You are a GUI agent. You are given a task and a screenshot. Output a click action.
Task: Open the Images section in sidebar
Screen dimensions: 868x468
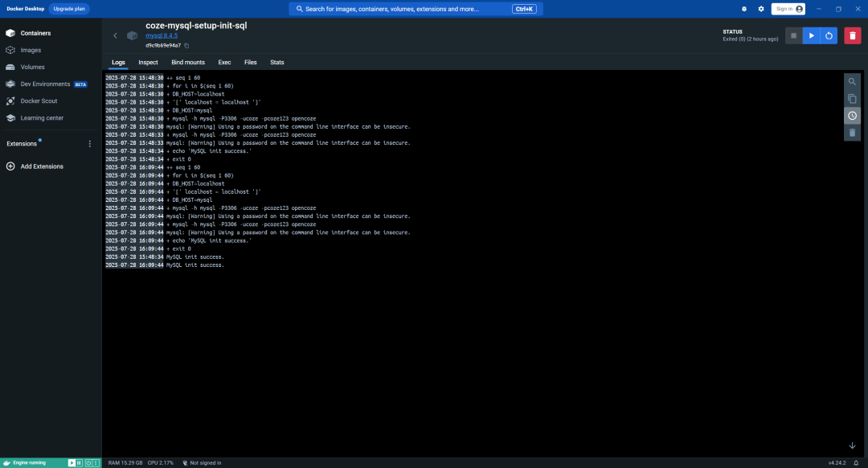(31, 51)
